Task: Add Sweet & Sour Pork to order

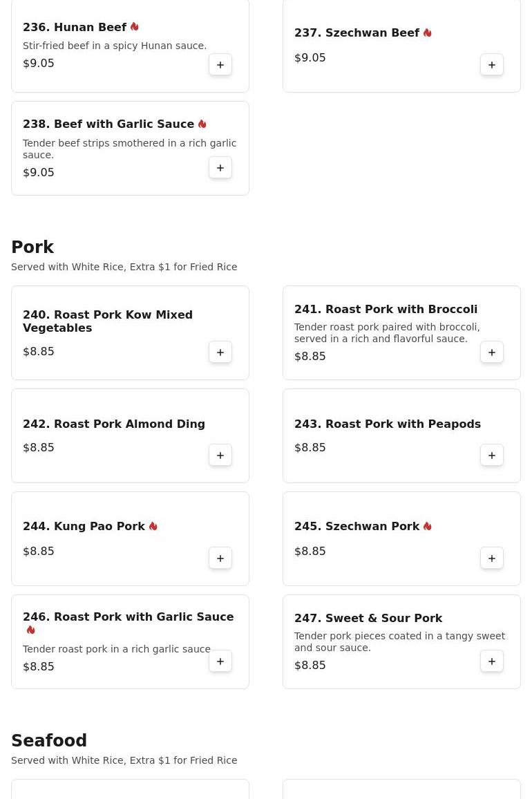Action: [492, 661]
